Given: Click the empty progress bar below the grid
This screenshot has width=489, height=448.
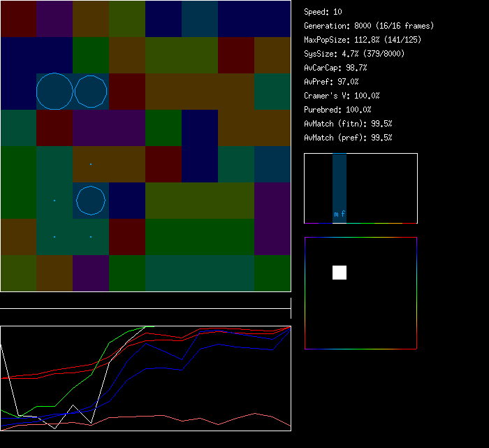Looking at the screenshot, I should (145, 302).
